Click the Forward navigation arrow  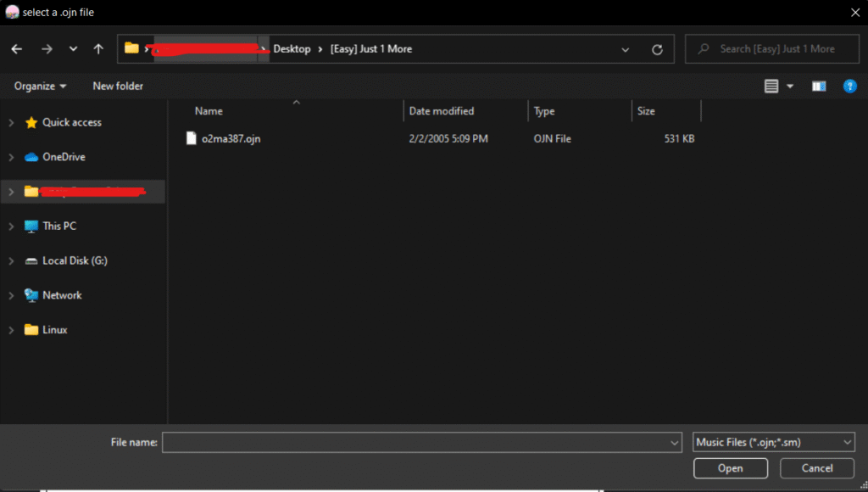click(x=47, y=49)
